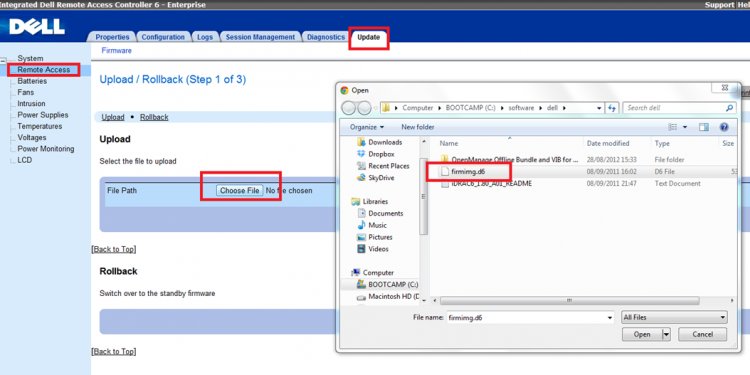Collapse the System tree node
This screenshot has height=375, width=750.
3,61
